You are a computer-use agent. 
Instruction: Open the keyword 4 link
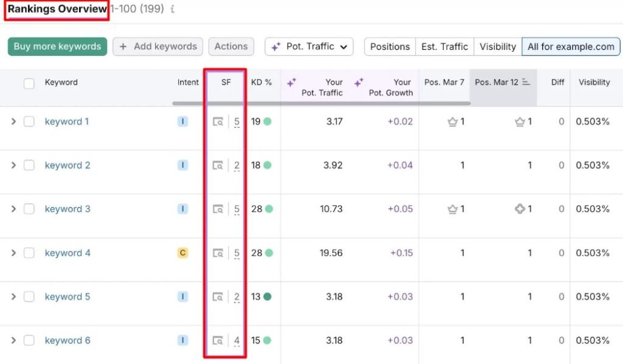(68, 253)
